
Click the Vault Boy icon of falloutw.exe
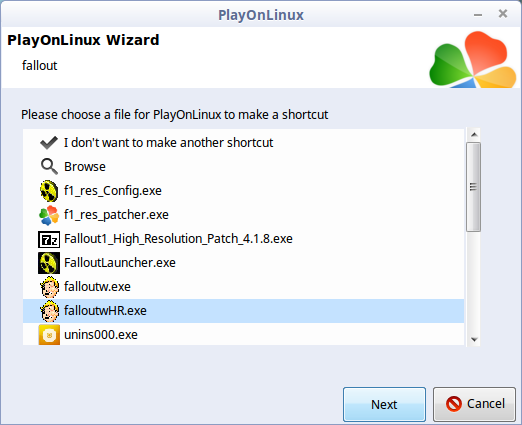[49, 287]
